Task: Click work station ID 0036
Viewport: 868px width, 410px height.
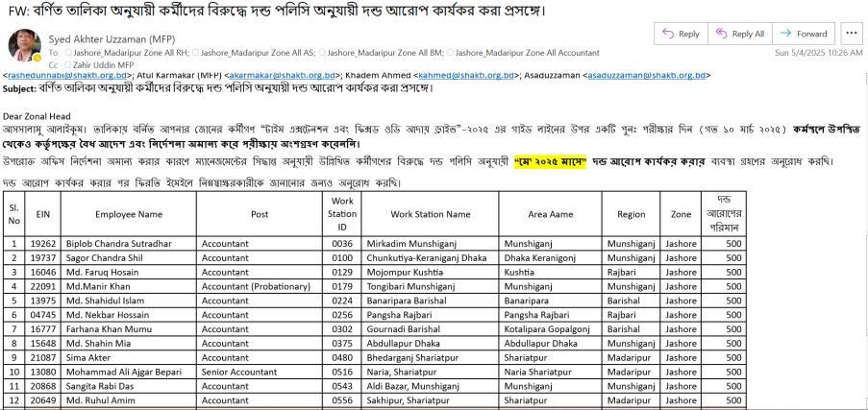Action: 342,244
